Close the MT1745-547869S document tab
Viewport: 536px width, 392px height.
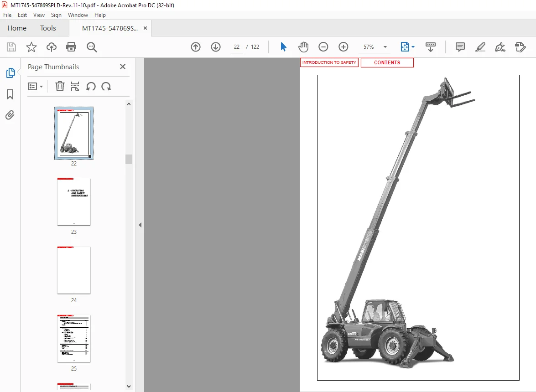[145, 28]
